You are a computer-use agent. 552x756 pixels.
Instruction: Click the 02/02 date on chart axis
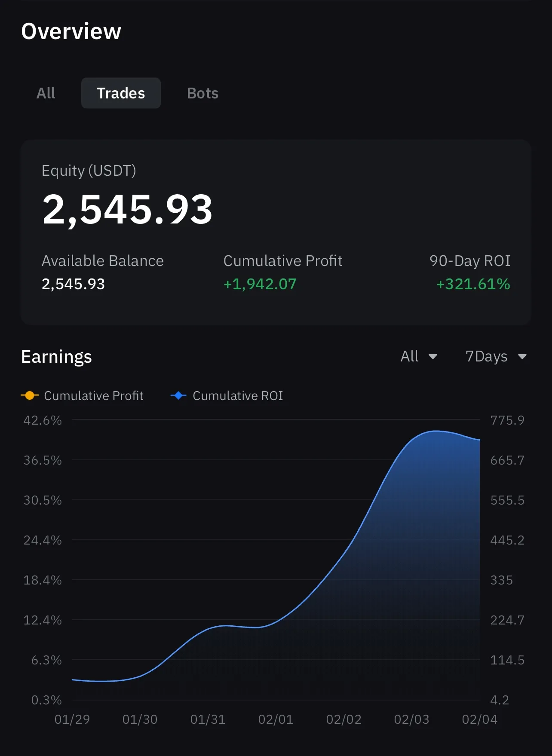[x=344, y=719]
